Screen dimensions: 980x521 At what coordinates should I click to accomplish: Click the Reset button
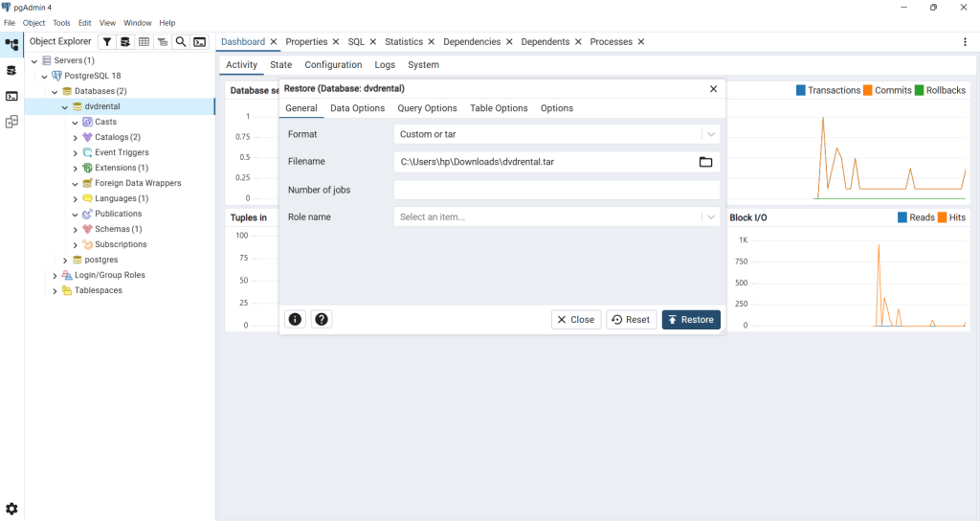[x=632, y=320]
